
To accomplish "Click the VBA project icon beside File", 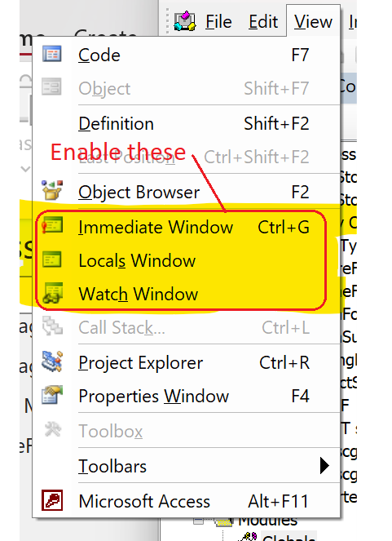I will pyautogui.click(x=185, y=21).
